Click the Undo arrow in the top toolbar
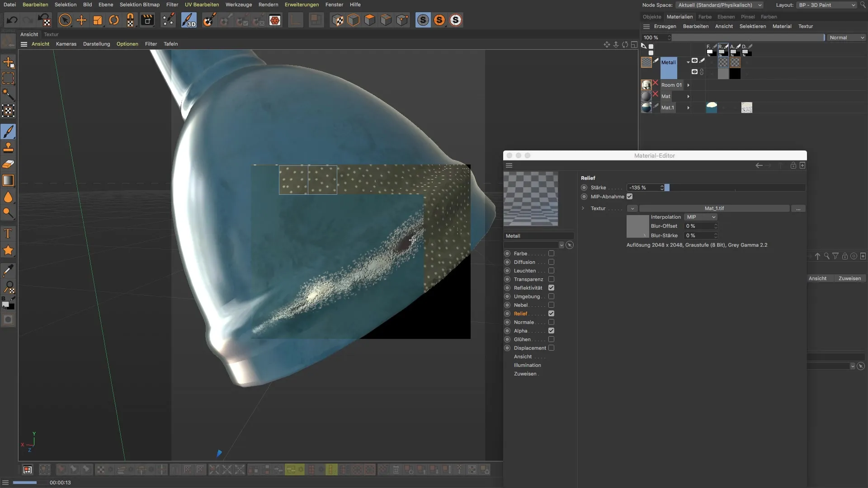The image size is (868, 488). [12, 20]
